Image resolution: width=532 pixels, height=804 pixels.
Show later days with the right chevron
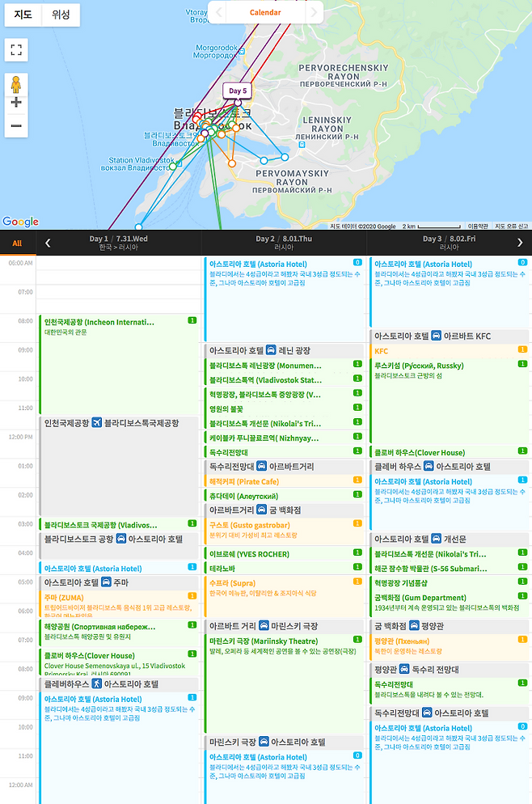click(x=519, y=243)
